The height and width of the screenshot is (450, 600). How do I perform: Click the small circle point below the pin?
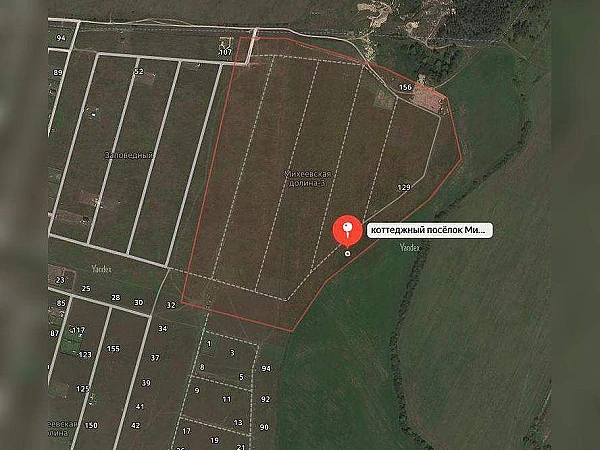[347, 253]
